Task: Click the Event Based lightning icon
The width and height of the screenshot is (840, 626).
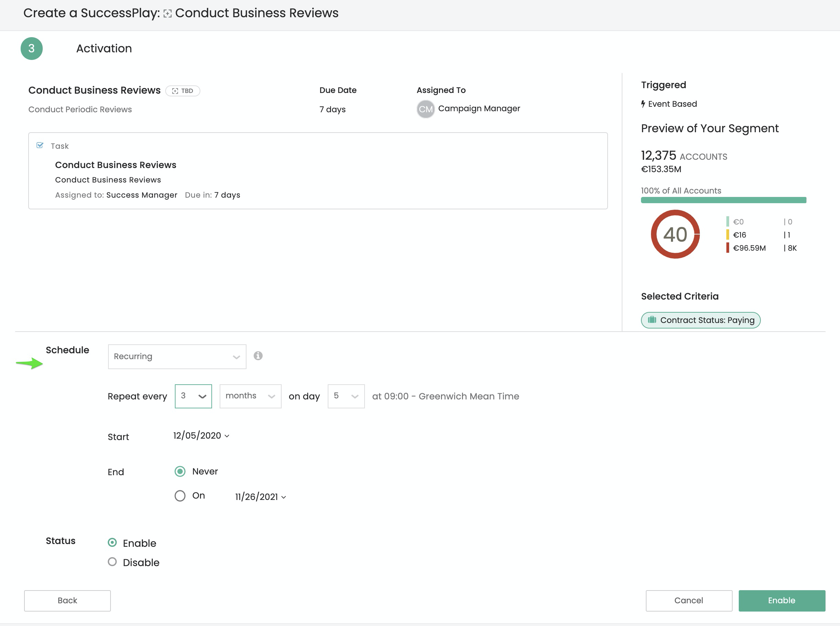Action: (643, 104)
